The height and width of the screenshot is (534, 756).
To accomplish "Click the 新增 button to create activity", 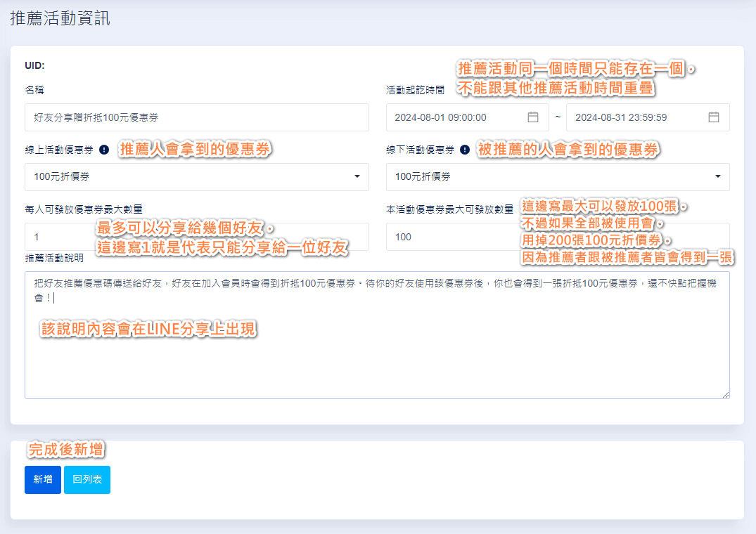I will tap(42, 480).
